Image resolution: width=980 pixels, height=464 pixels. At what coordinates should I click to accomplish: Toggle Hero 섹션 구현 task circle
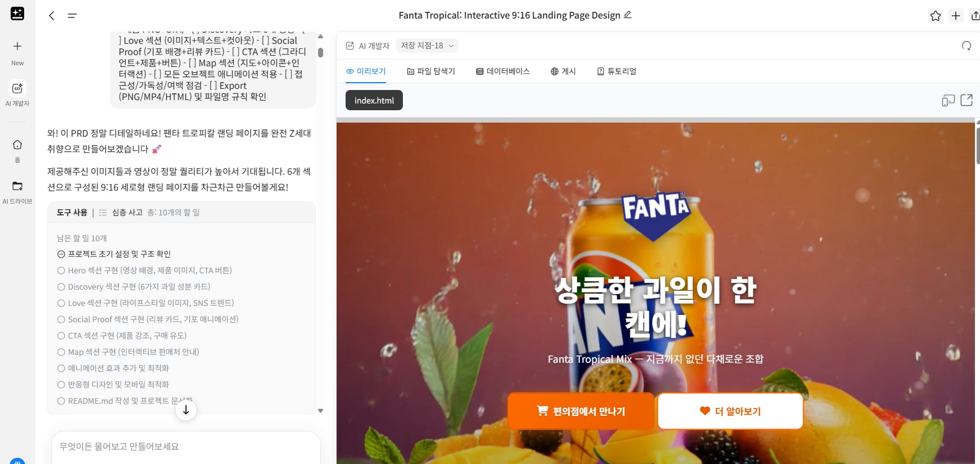pyautogui.click(x=61, y=271)
